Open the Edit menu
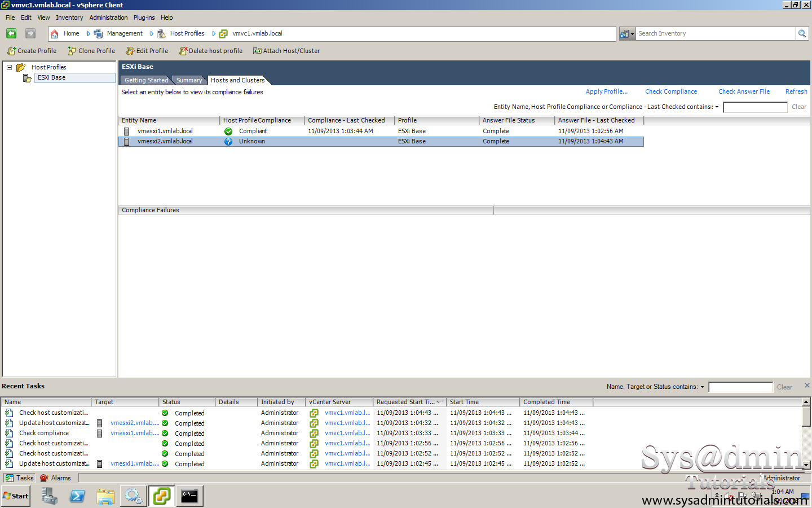Image resolution: width=812 pixels, height=508 pixels. coord(26,17)
